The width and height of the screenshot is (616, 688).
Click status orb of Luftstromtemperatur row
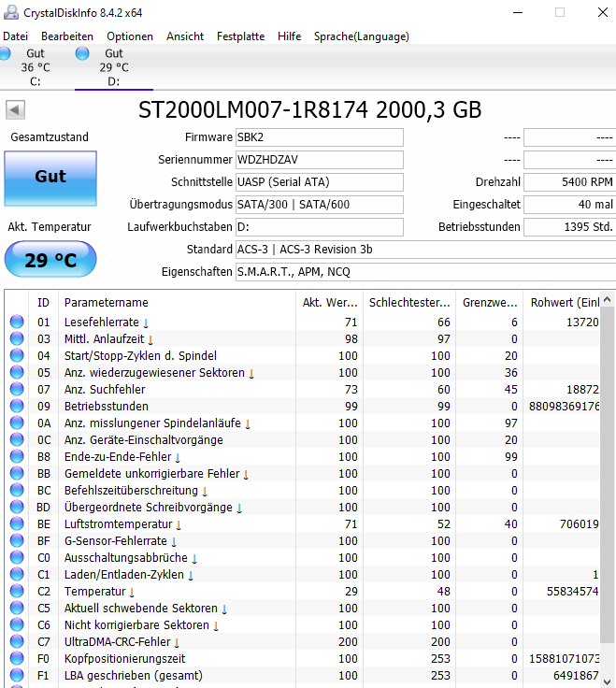coord(17,523)
